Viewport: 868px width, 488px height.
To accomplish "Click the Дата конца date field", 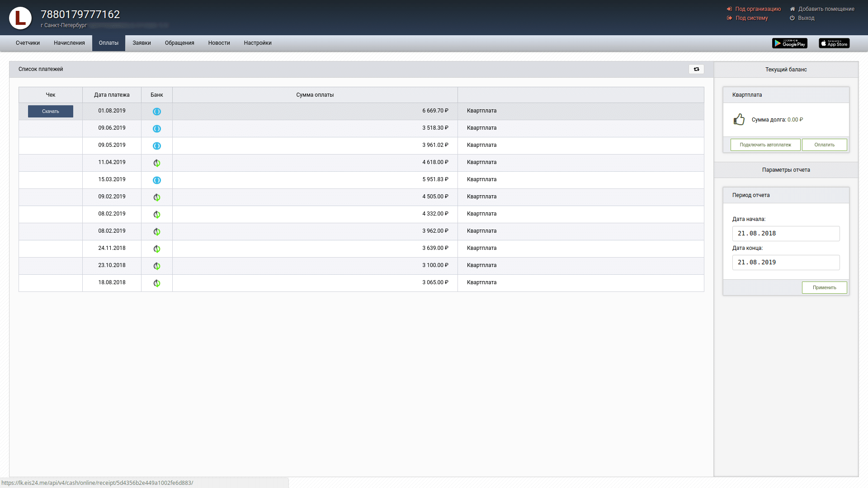I will [x=786, y=263].
